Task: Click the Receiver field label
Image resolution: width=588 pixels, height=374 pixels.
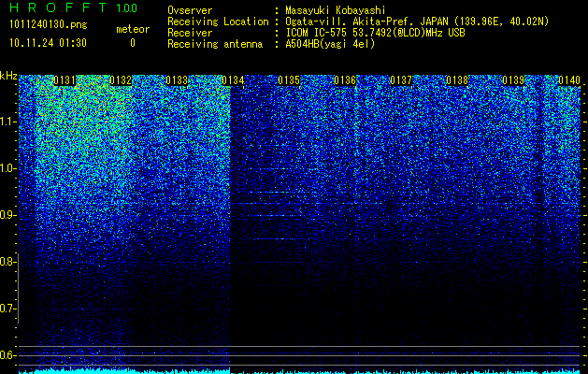Action: [x=190, y=33]
